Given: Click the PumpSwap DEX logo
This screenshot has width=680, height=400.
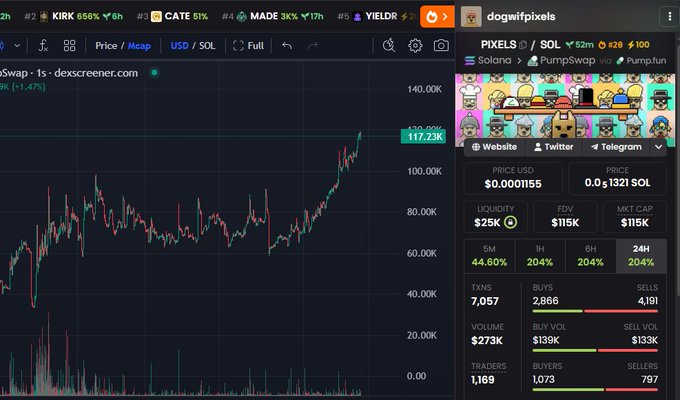Looking at the screenshot, I should tap(533, 61).
